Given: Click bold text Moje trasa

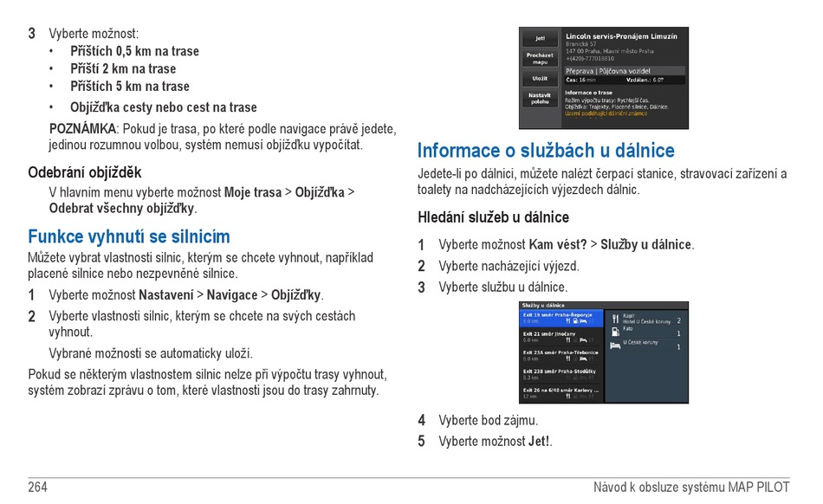Looking at the screenshot, I should coord(253,192).
